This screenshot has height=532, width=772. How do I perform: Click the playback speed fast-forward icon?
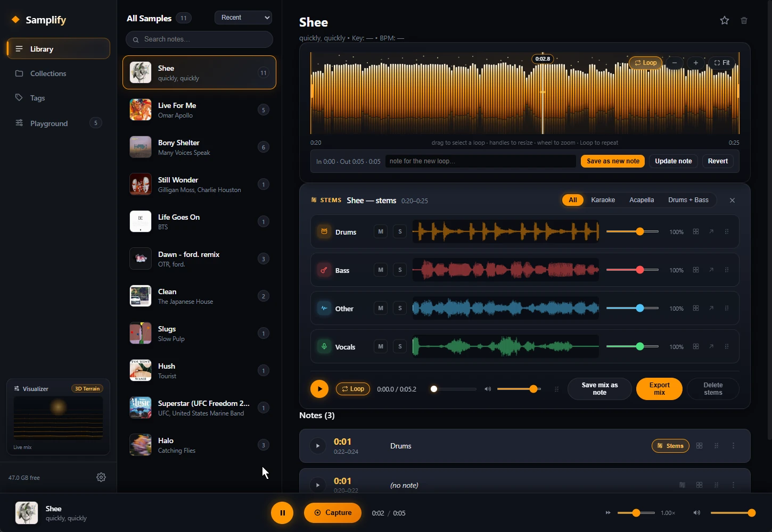pyautogui.click(x=608, y=513)
